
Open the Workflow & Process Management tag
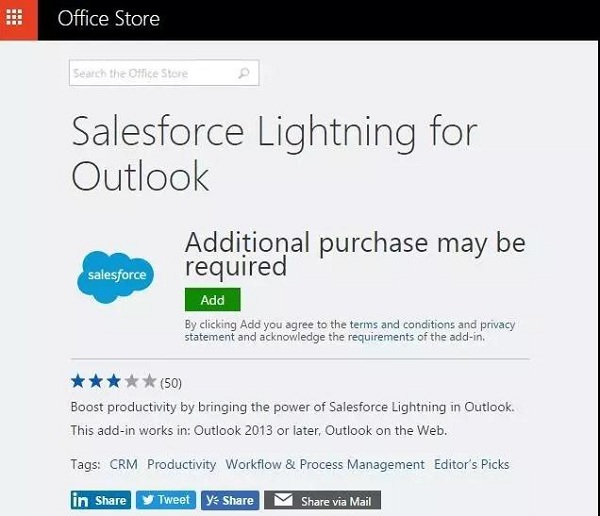325,464
